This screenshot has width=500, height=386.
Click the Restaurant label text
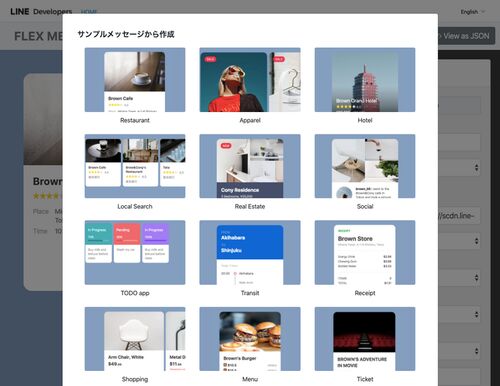coord(135,120)
